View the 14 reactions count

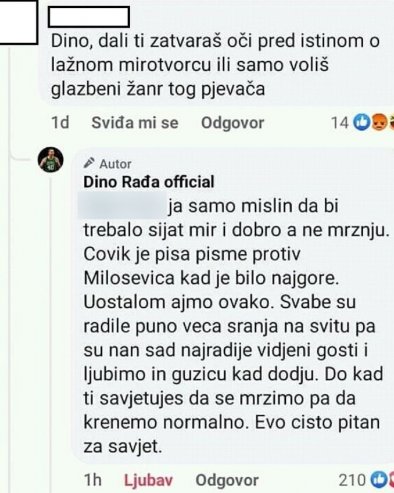[x=340, y=123]
